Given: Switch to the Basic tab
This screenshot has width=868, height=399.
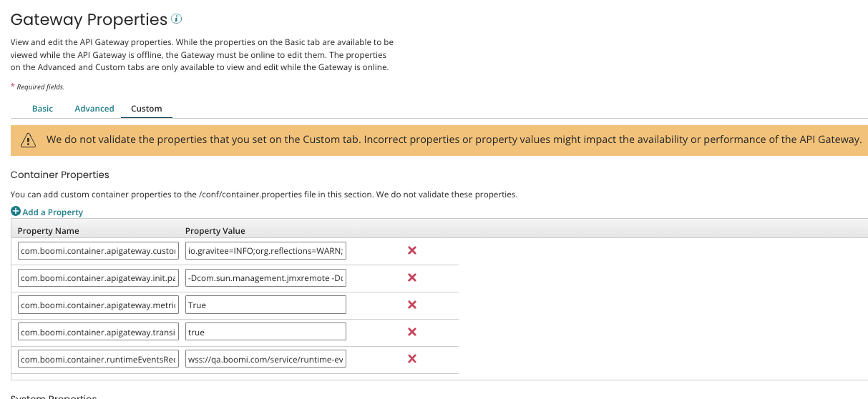Looking at the screenshot, I should 42,109.
